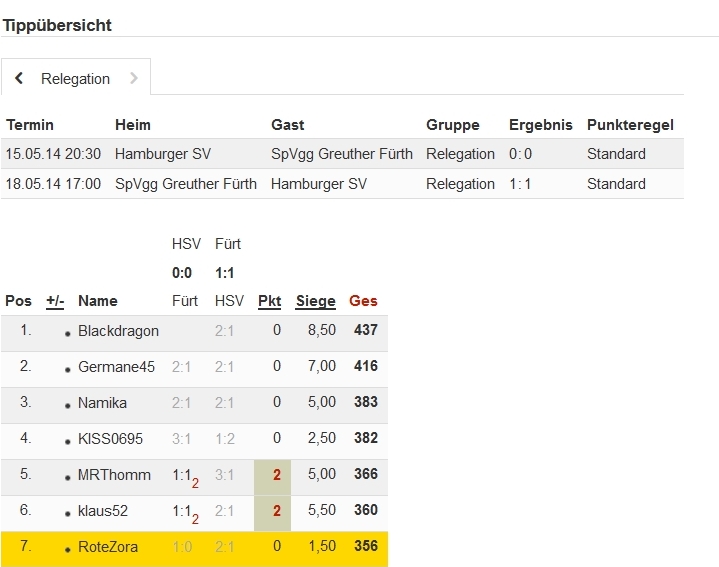Click the Ges total column header
Image resolution: width=719 pixels, height=567 pixels.
click(363, 301)
